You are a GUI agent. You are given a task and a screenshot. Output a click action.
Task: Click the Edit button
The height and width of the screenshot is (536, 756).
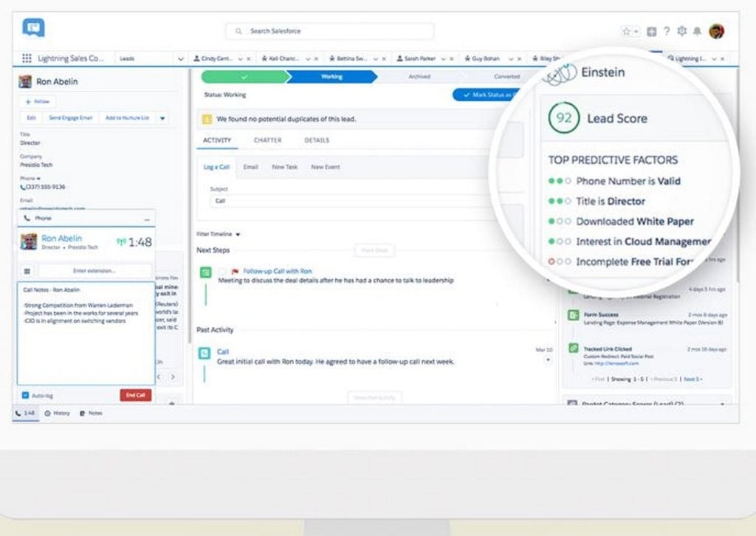(31, 118)
